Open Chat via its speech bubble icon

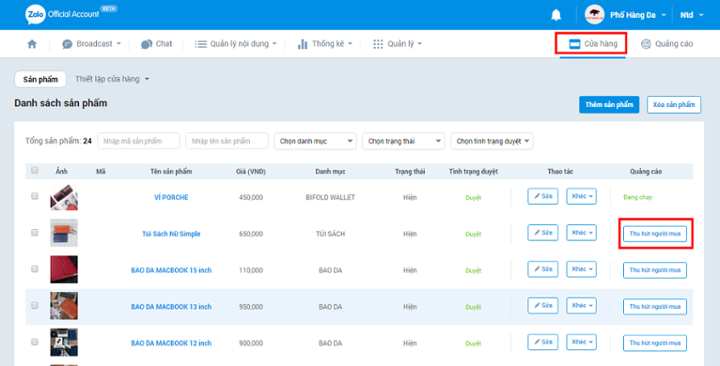tap(146, 44)
